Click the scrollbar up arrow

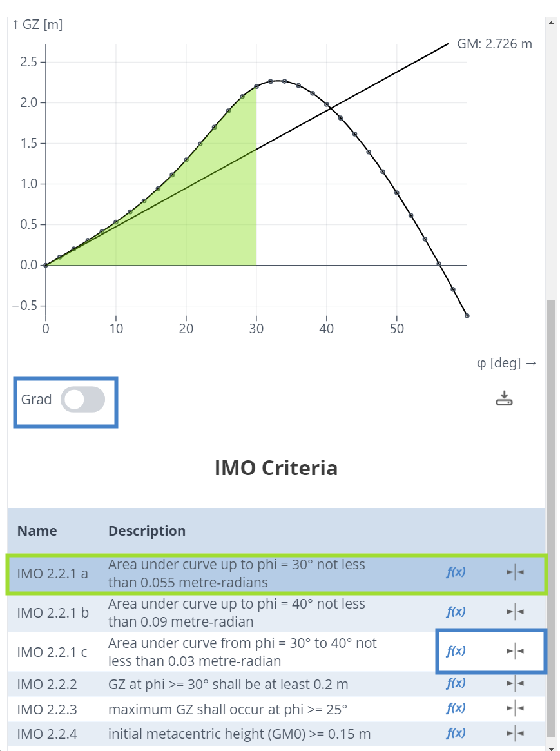point(551,23)
